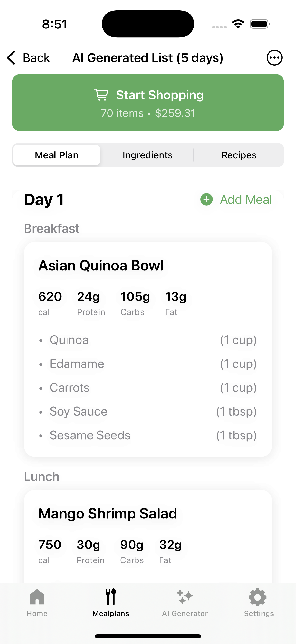Tap the Soy Sauce ingredient row
The image size is (296, 644).
coord(148,411)
